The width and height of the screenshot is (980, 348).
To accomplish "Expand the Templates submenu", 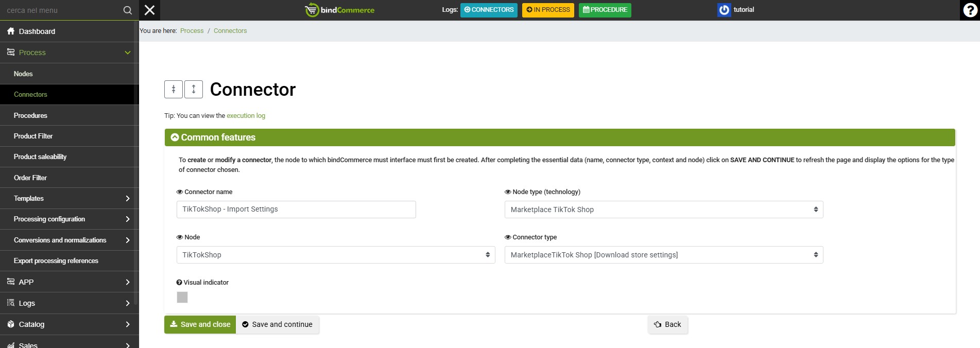I will (128, 198).
